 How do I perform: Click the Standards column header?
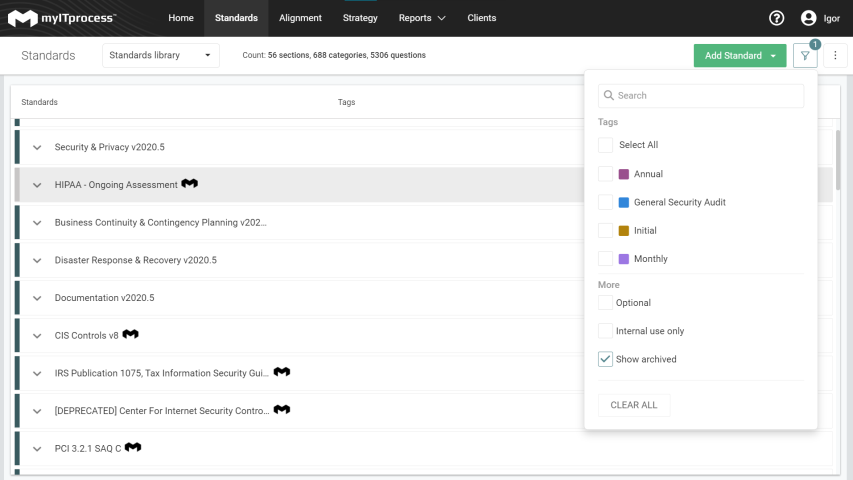pyautogui.click(x=39, y=102)
